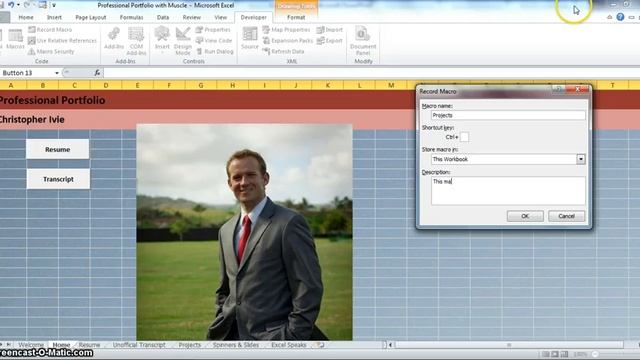Image resolution: width=640 pixels, height=360 pixels.
Task: Select the Excel Speaks sheet tab
Action: (x=289, y=345)
